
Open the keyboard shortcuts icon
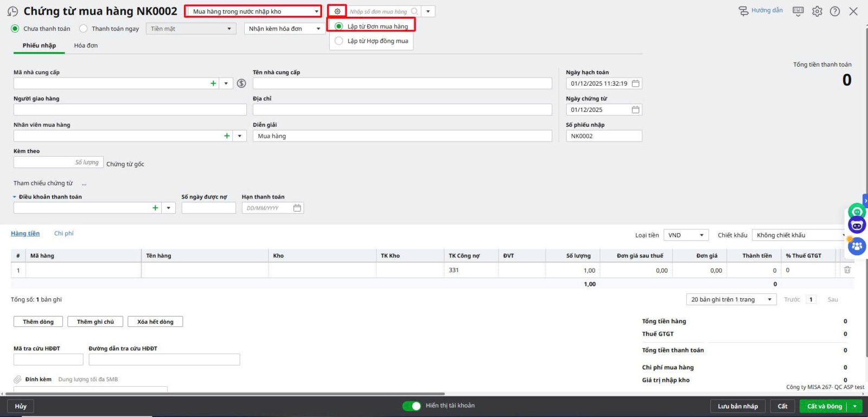[798, 11]
